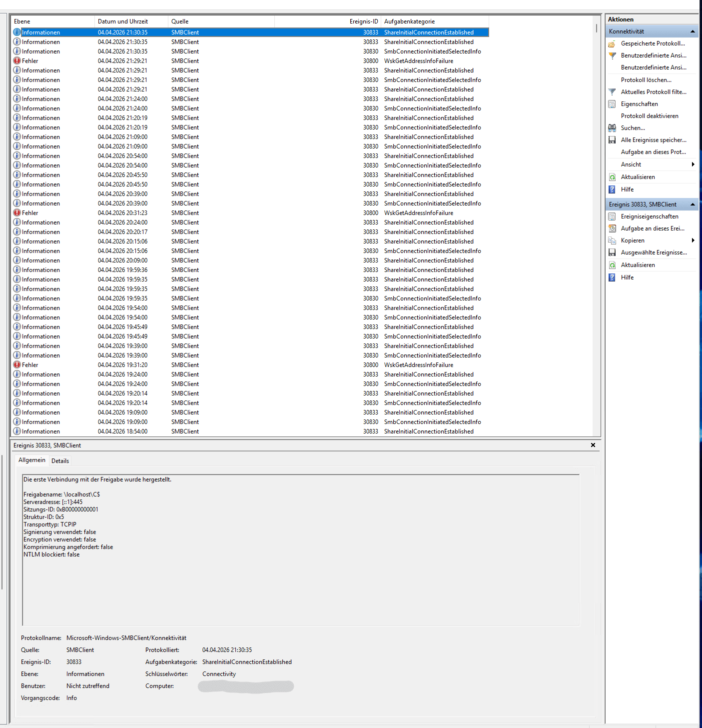Collapse the Konnektivität actions section
The image size is (702, 728).
pyautogui.click(x=693, y=31)
